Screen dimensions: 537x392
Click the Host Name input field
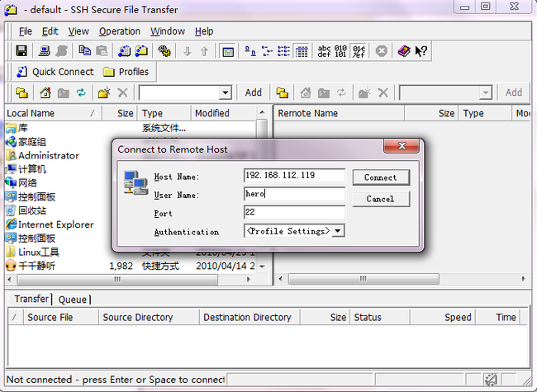pos(295,176)
